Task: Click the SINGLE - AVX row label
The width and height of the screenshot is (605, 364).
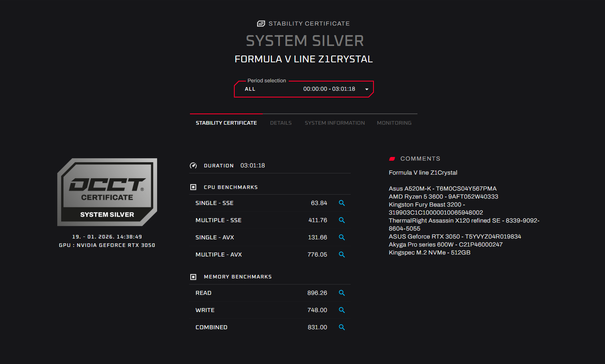Action: [x=215, y=237]
